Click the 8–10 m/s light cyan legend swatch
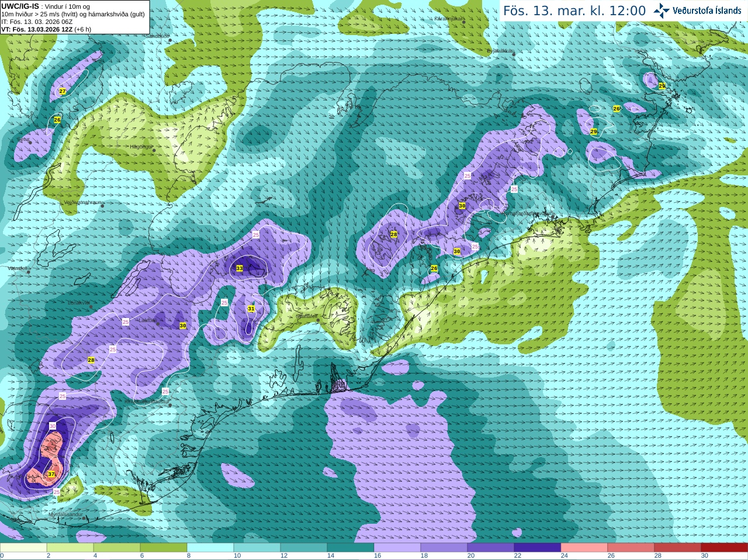The image size is (748, 560). 210,548
